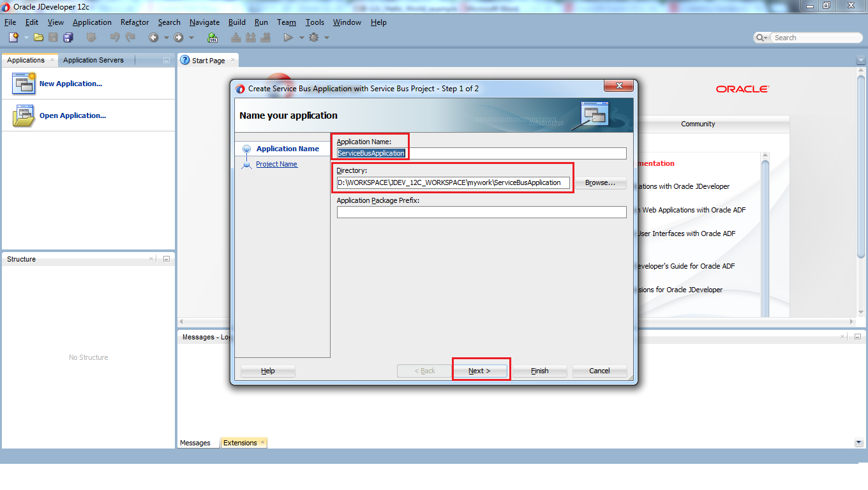Open the Build menu
868x490 pixels.
coord(237,22)
